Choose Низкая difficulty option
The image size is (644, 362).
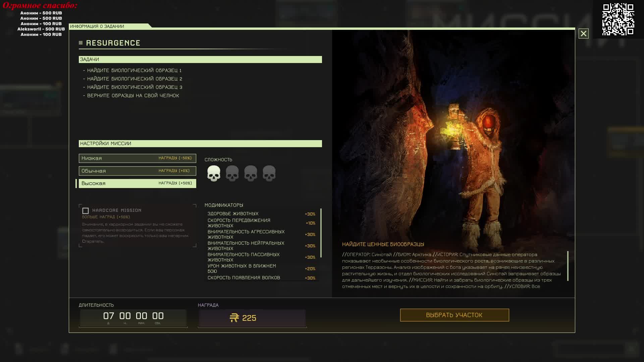pos(138,158)
